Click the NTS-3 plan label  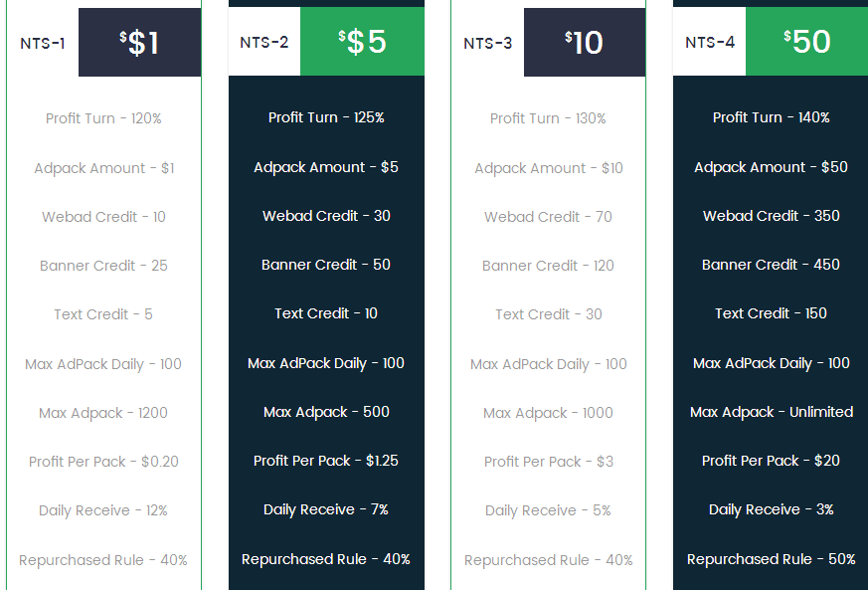coord(488,43)
